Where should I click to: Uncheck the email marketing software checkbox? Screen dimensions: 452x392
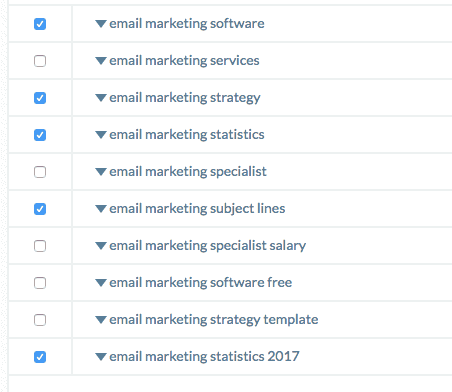pyautogui.click(x=40, y=24)
